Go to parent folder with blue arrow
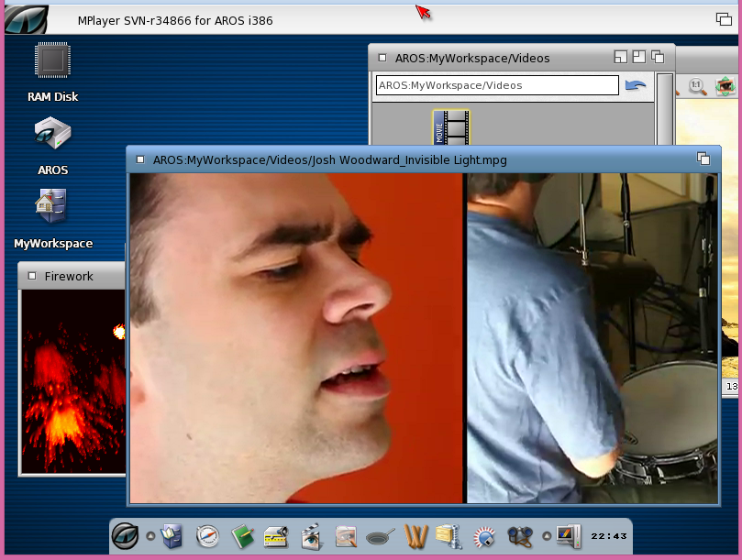 635,85
